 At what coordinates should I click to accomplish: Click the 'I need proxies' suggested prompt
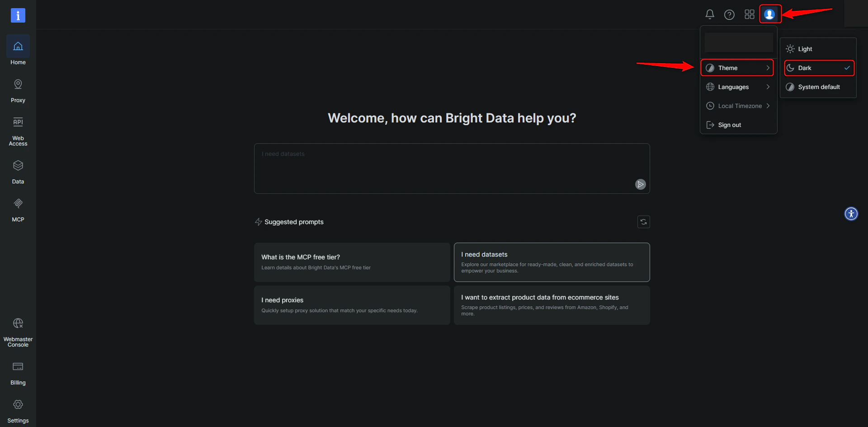point(352,305)
